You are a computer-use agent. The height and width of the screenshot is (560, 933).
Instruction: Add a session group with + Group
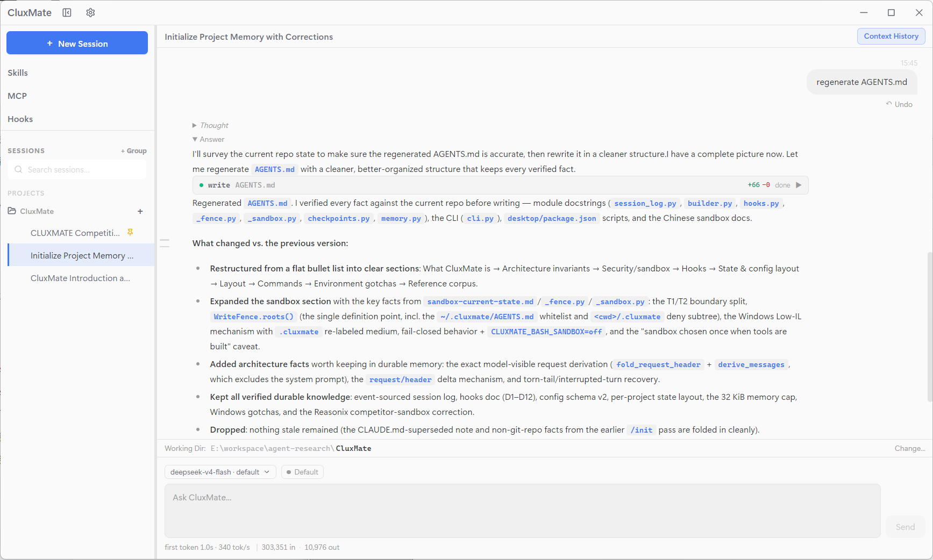[134, 151]
